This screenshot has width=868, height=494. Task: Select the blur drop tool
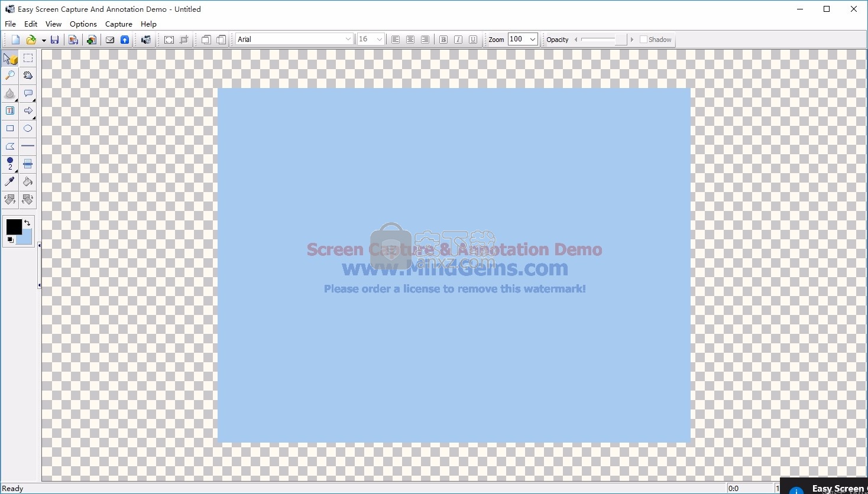(x=10, y=93)
